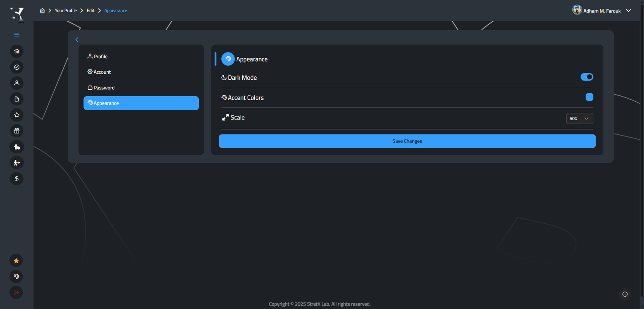Open the Scale percentage dropdown

click(579, 118)
